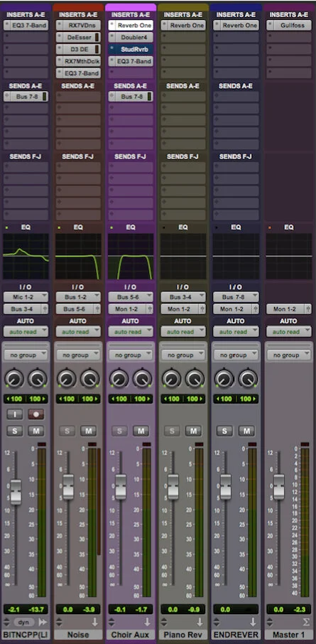Click record enable button on BITNCPP track
Viewport: 316px width, 644px height.
36,414
